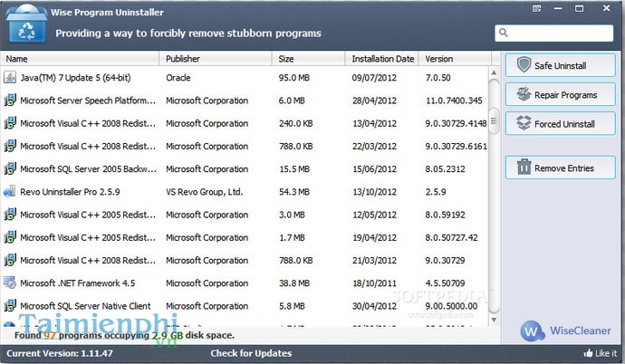Click the vertical scrollbar thumb
Image resolution: width=625 pixels, height=364 pixels.
coord(494,120)
